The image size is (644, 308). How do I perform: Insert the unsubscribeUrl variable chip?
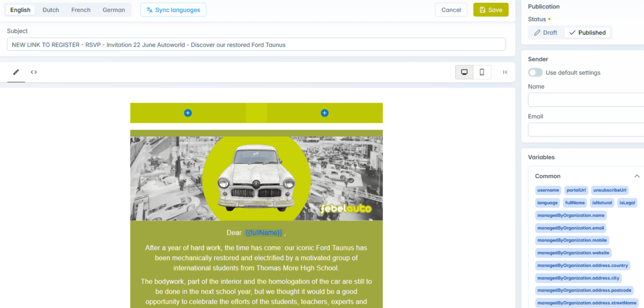[x=609, y=190]
